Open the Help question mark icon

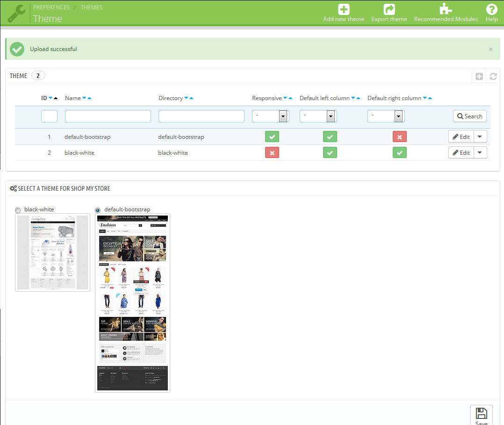(x=491, y=9)
